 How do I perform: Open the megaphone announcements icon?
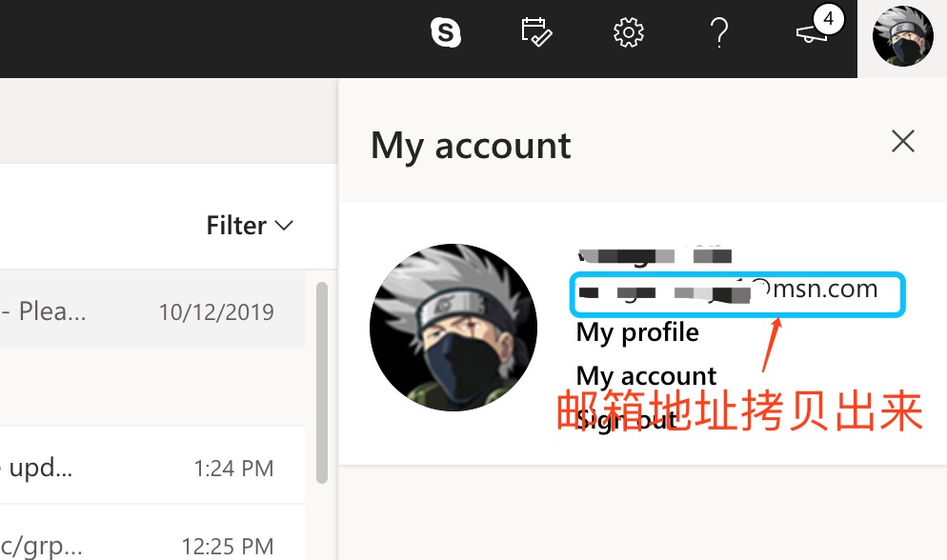(x=811, y=35)
